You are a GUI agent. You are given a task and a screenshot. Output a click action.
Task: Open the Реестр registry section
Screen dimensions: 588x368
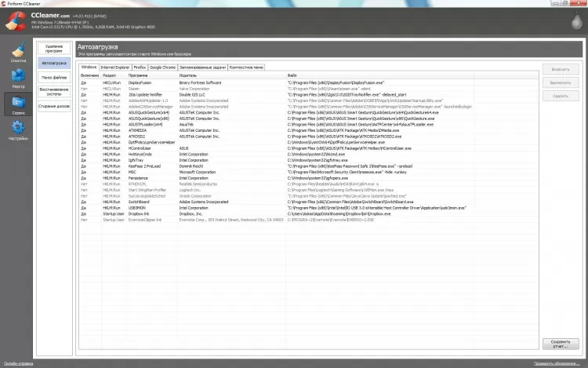(18, 78)
